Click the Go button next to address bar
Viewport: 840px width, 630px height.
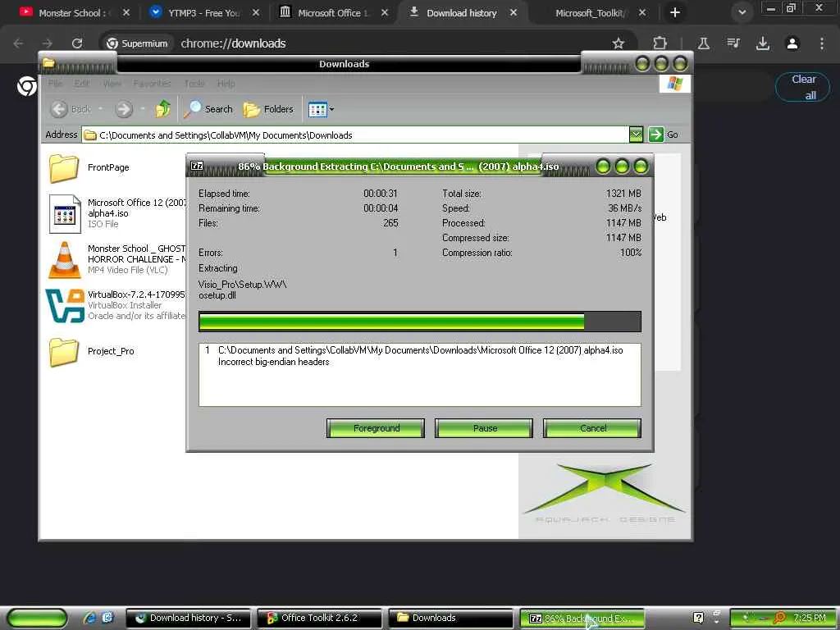pyautogui.click(x=663, y=135)
